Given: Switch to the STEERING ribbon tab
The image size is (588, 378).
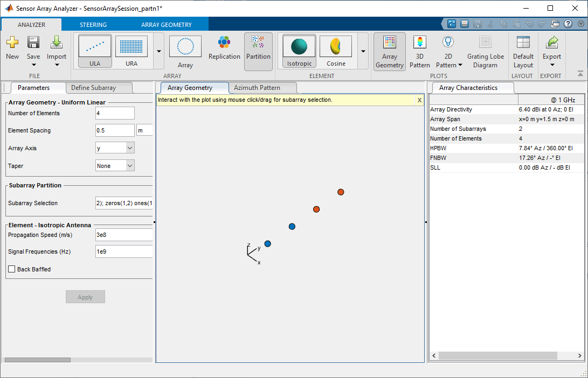Looking at the screenshot, I should (93, 25).
